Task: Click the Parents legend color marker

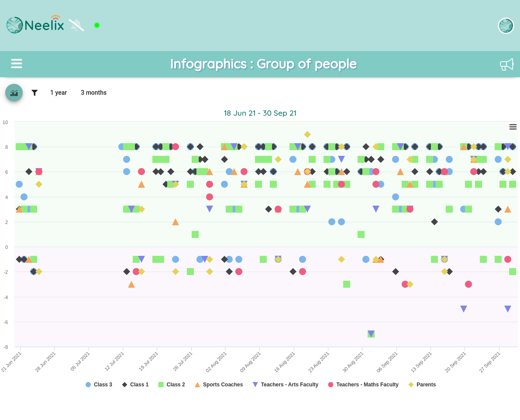Action: 411,385
